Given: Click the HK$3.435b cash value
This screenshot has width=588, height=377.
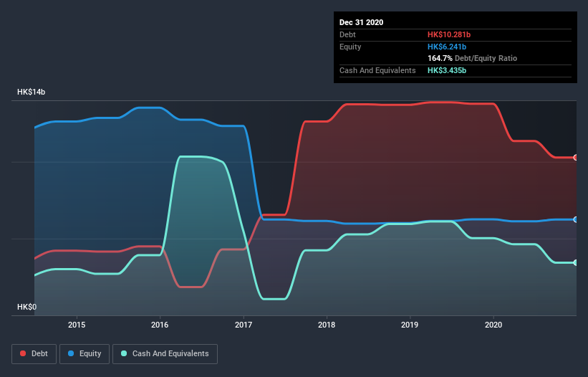Looking at the screenshot, I should coord(447,70).
